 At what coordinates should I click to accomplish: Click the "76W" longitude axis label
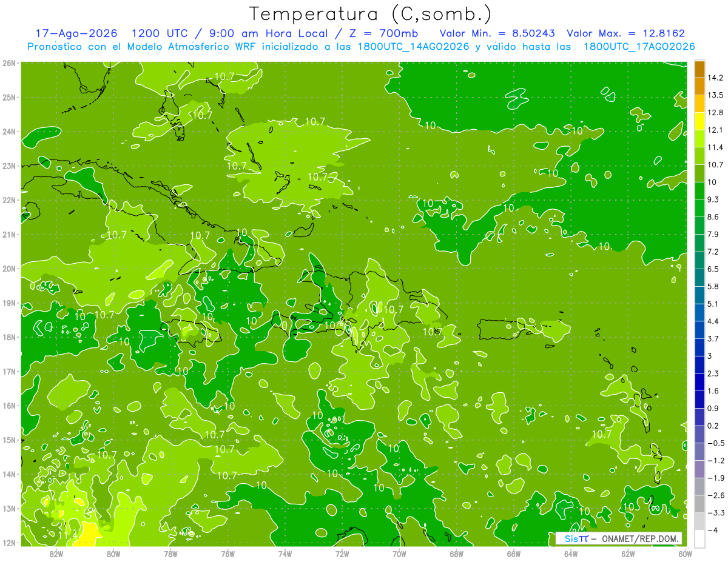[x=227, y=554]
